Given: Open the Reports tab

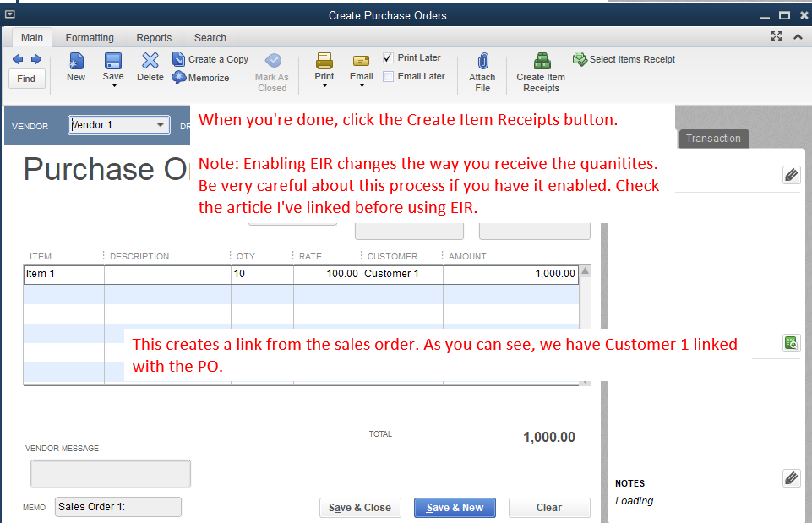Looking at the screenshot, I should point(154,37).
